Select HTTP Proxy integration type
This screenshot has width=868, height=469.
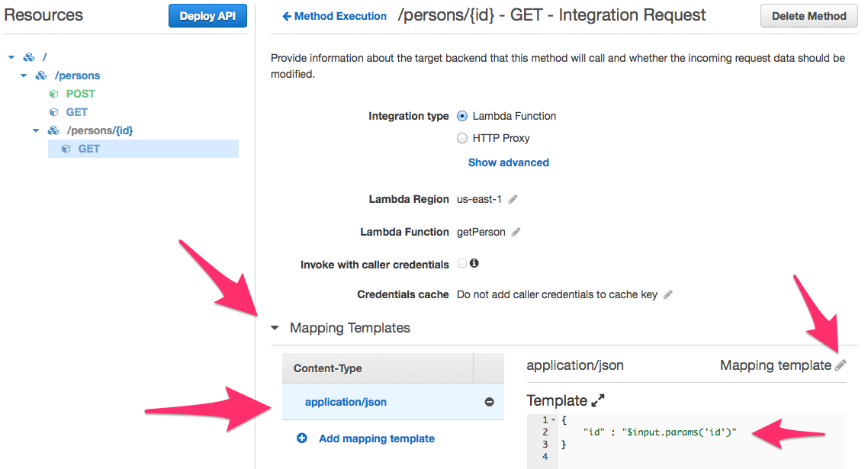461,138
